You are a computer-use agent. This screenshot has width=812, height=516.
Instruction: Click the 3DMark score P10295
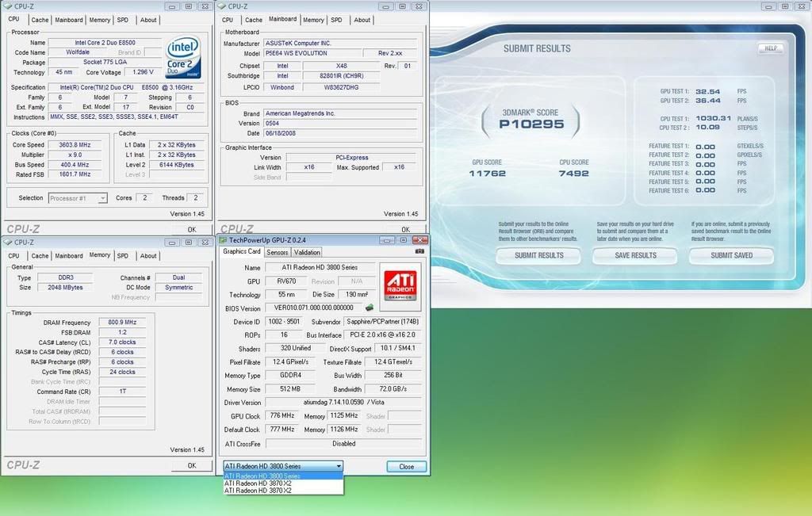(x=531, y=124)
